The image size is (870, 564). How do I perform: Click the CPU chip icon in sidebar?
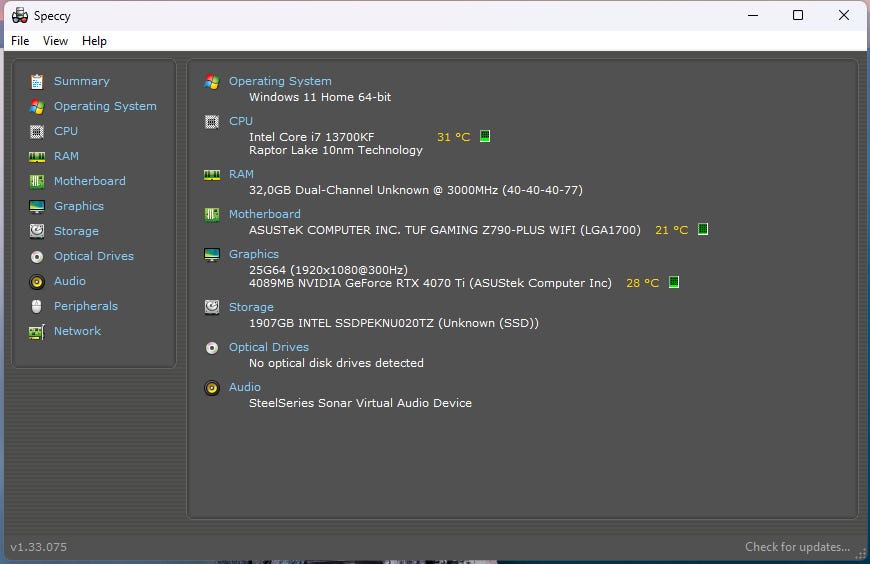point(37,132)
